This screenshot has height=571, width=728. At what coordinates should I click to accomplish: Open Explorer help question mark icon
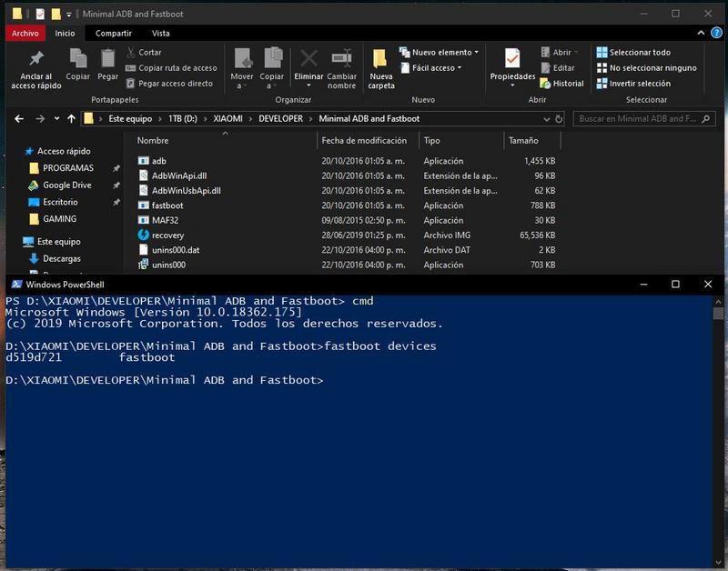click(716, 33)
